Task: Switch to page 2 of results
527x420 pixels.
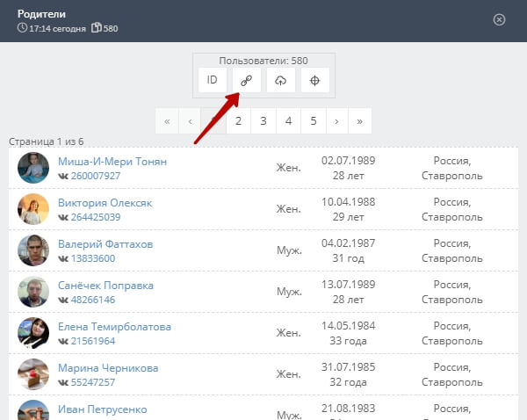Action: (x=238, y=120)
